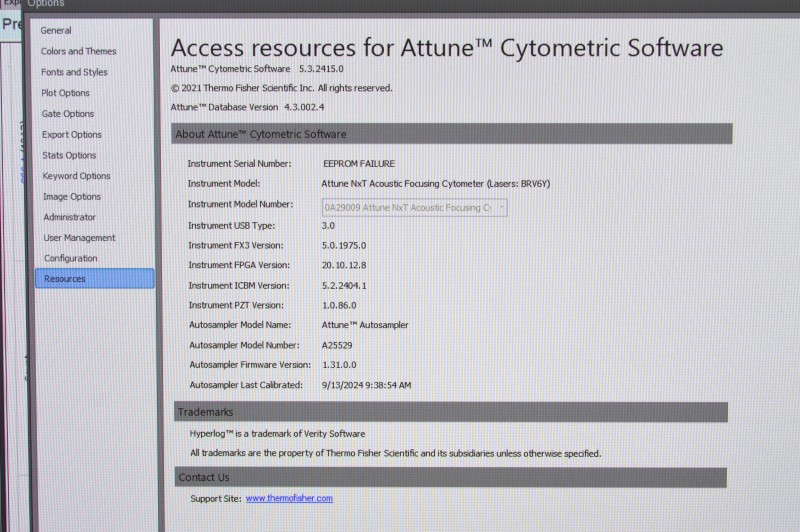Click the Options window title

coord(45,4)
